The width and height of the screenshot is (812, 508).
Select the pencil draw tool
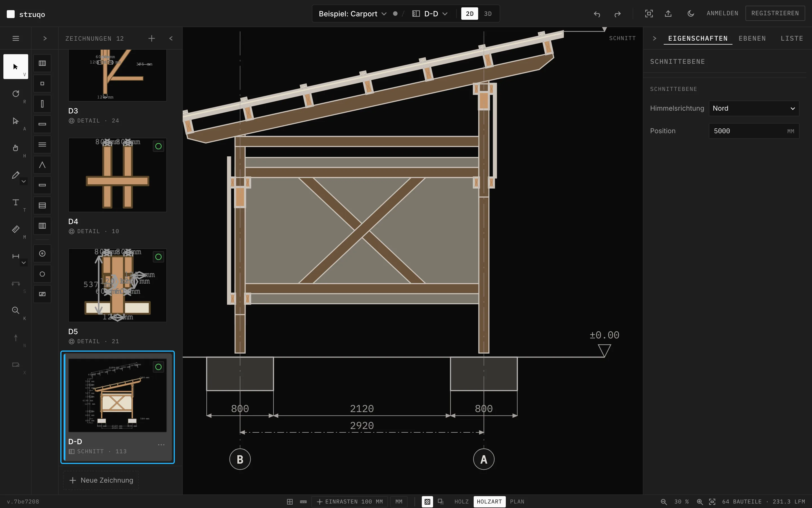tap(16, 175)
